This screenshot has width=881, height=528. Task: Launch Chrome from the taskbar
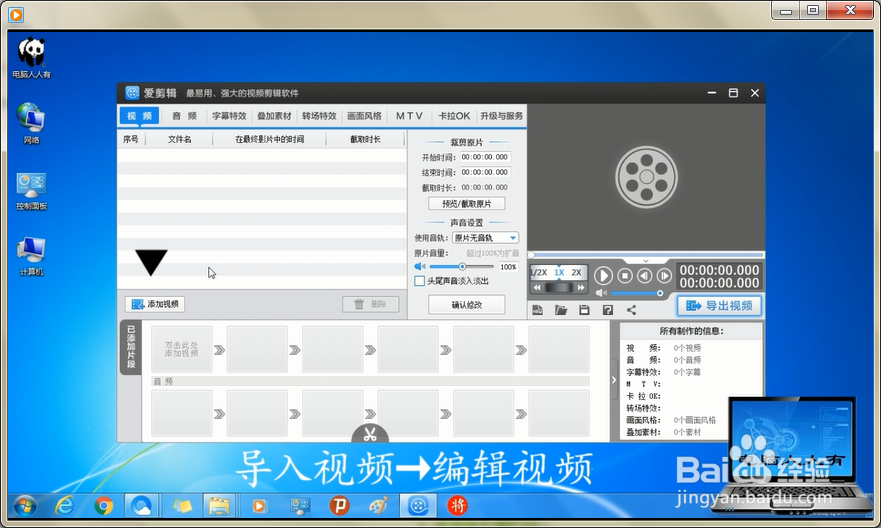click(103, 506)
